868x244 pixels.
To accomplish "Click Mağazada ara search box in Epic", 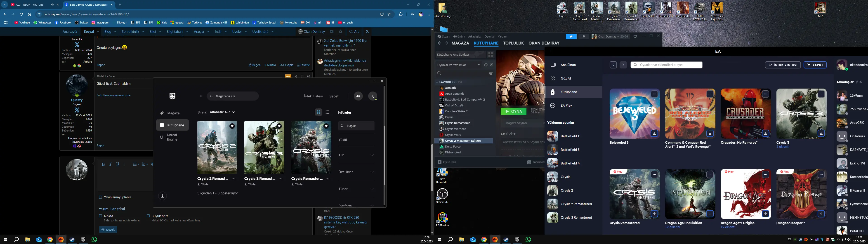I will 233,96.
